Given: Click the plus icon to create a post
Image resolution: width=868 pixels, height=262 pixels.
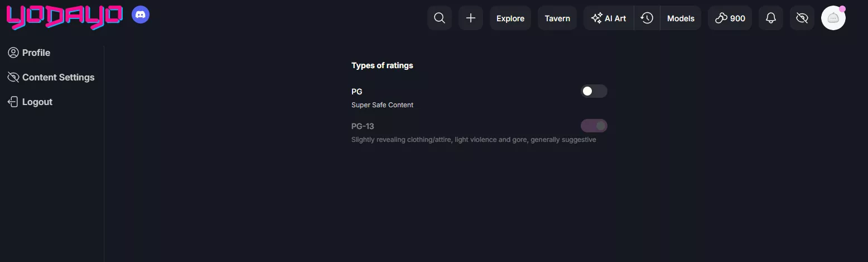Looking at the screenshot, I should [471, 18].
